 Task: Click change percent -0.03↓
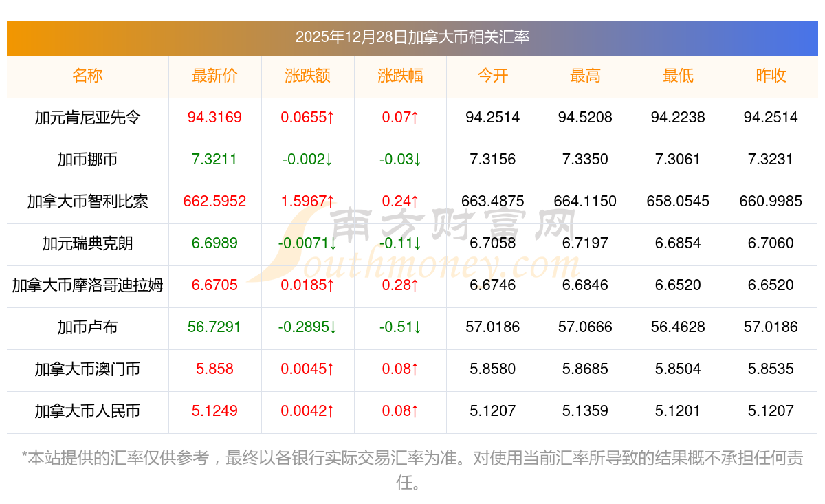click(x=400, y=160)
